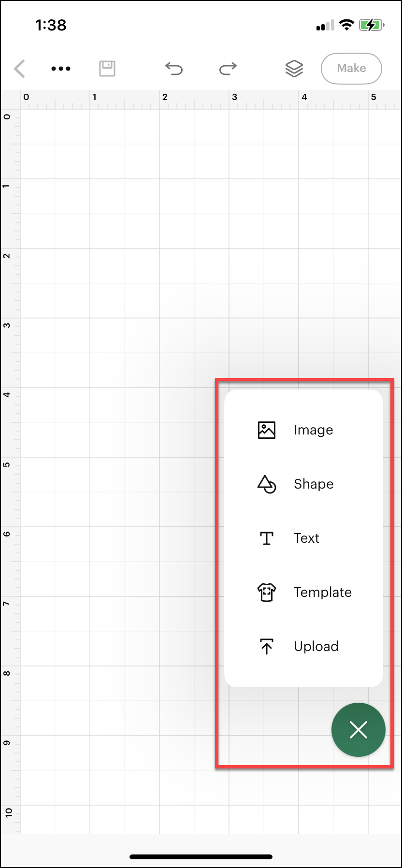Screen dimensions: 402x868
Task: Close the insert menu with the X
Action: tap(359, 730)
